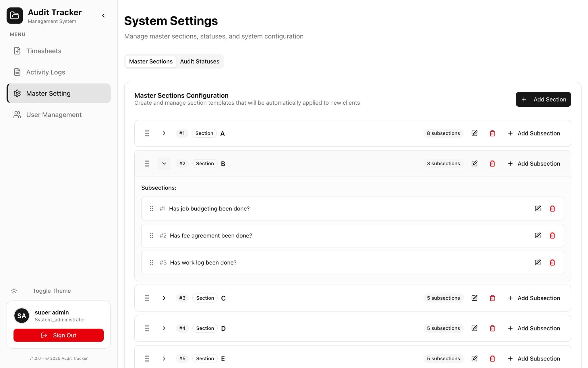The height and width of the screenshot is (368, 588).
Task: Expand Section A chevron
Action: pos(164,133)
